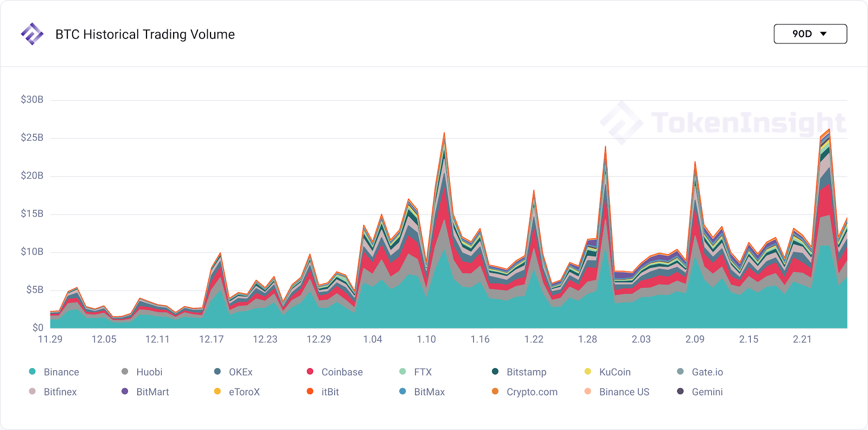Click the 11.29 date axis label
This screenshot has height=430, width=868.
(x=50, y=339)
